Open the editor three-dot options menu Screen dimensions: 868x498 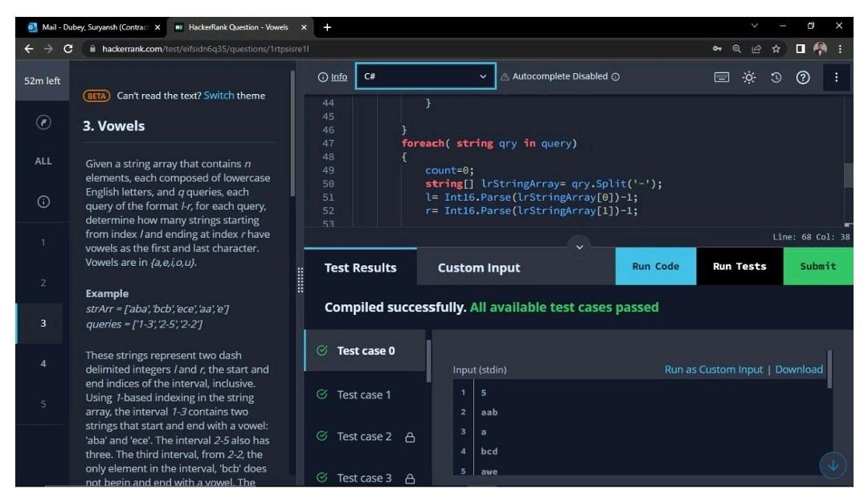coord(836,77)
